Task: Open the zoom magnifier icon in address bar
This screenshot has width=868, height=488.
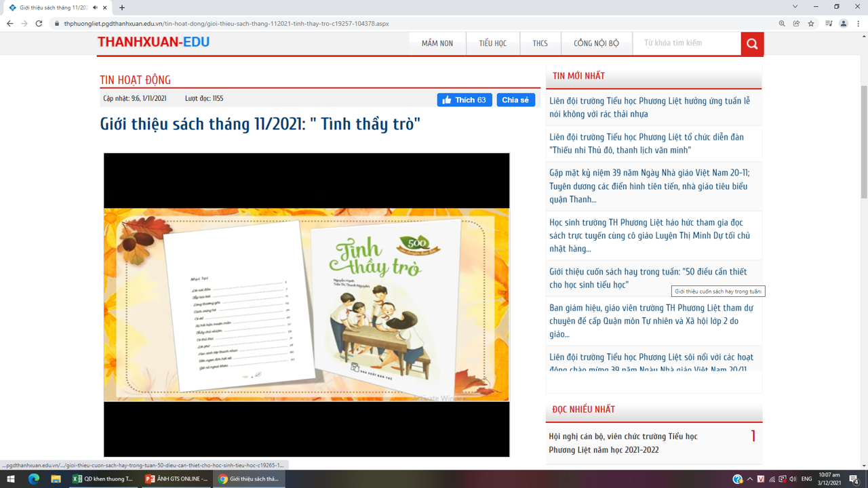Action: coord(782,24)
